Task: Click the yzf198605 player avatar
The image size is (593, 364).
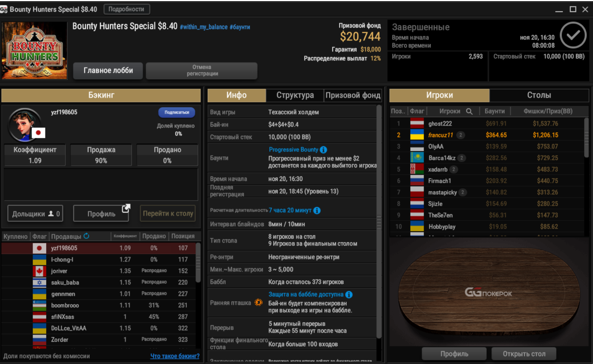Action: 25,125
